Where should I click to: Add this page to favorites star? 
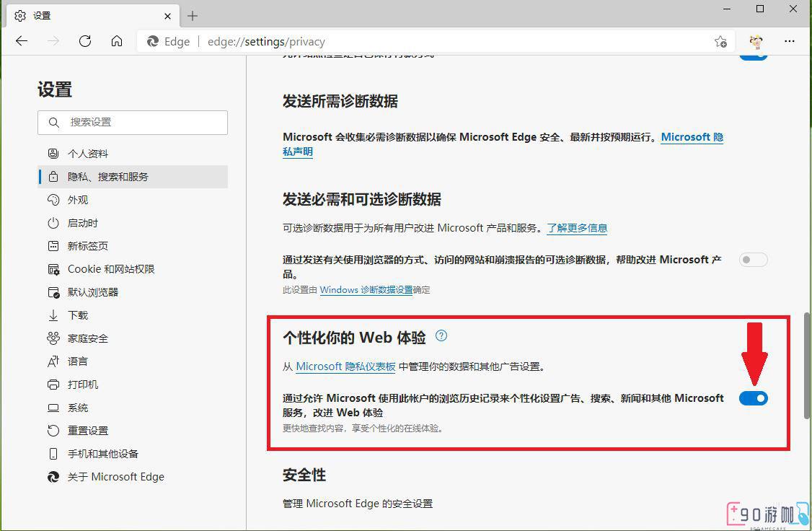click(x=720, y=41)
